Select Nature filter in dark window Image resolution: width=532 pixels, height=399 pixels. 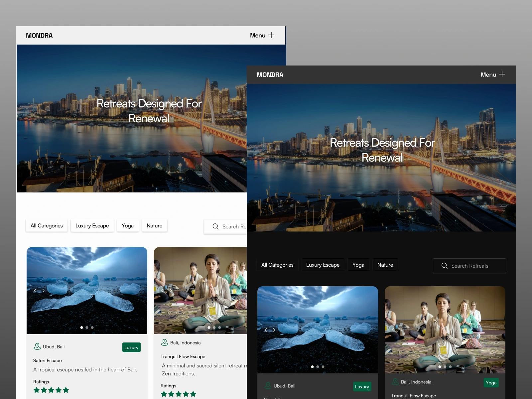pyautogui.click(x=385, y=265)
